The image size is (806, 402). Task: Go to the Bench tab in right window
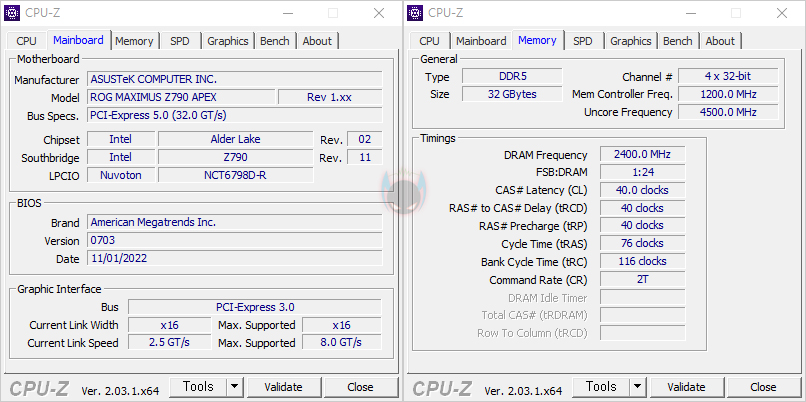[x=677, y=41]
